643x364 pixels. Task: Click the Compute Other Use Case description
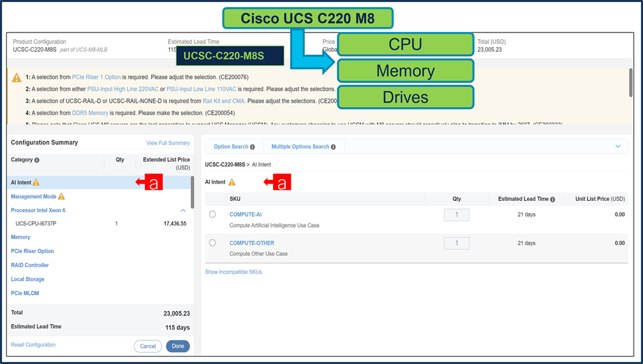point(258,254)
